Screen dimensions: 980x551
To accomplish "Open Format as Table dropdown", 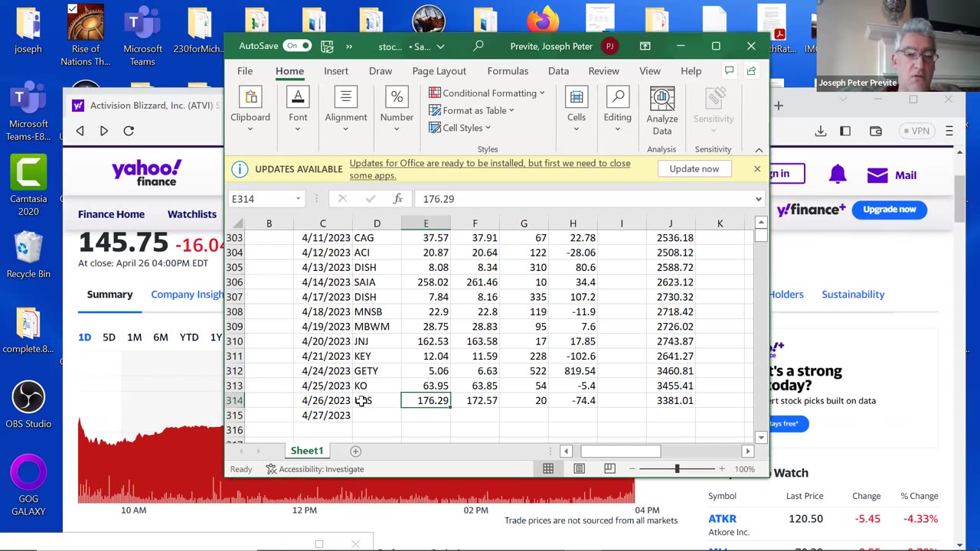I will point(471,110).
